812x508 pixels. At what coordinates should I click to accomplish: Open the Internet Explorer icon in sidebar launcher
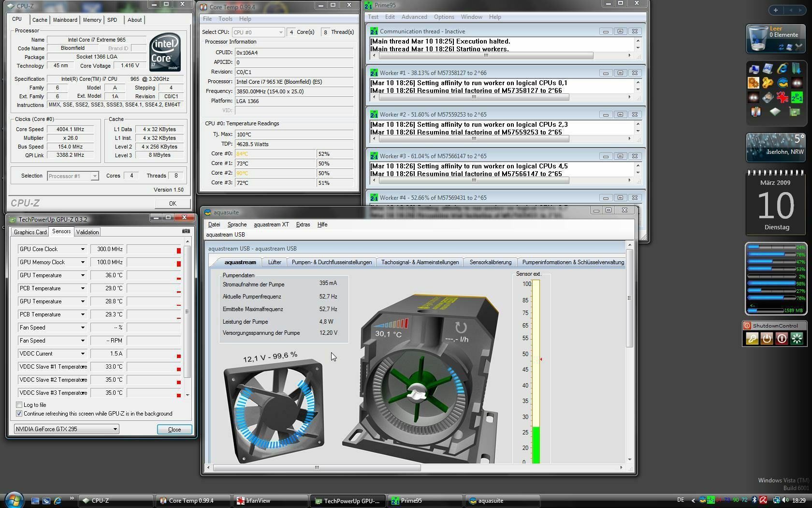(783, 69)
